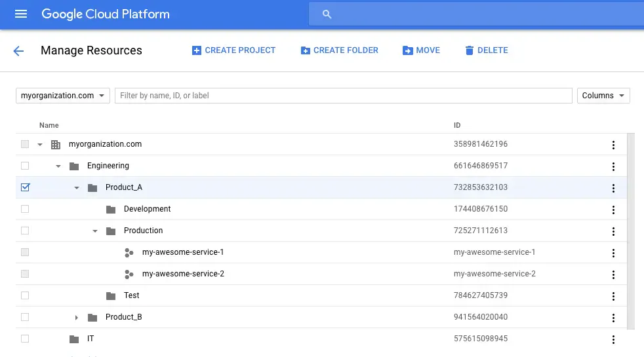Open more options for Engineering row

point(613,166)
